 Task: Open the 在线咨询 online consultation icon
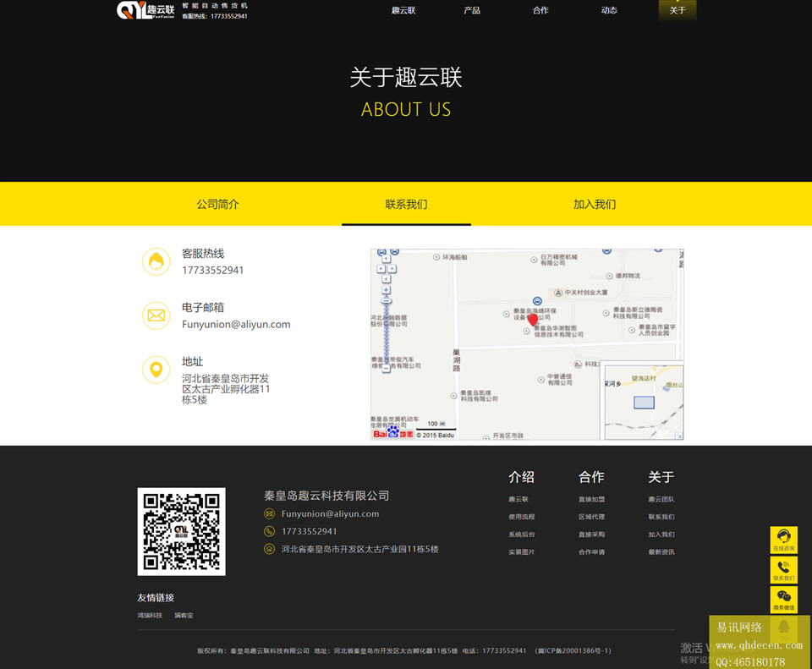(783, 539)
